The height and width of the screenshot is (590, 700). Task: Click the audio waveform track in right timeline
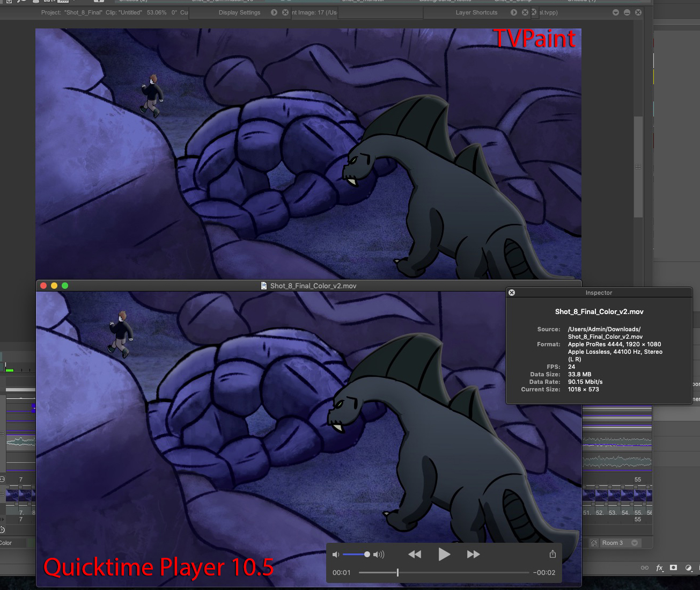[617, 442]
